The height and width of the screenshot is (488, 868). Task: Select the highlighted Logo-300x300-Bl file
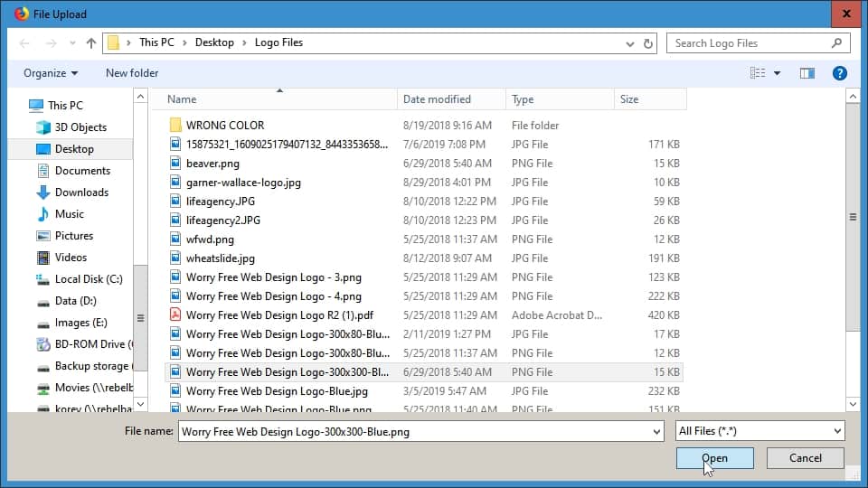click(x=424, y=371)
